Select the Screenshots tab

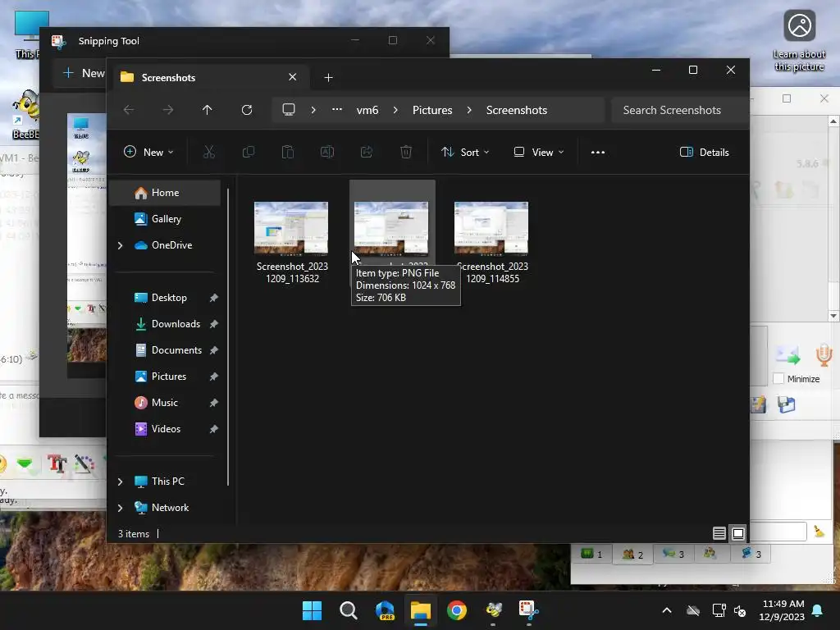pos(212,78)
